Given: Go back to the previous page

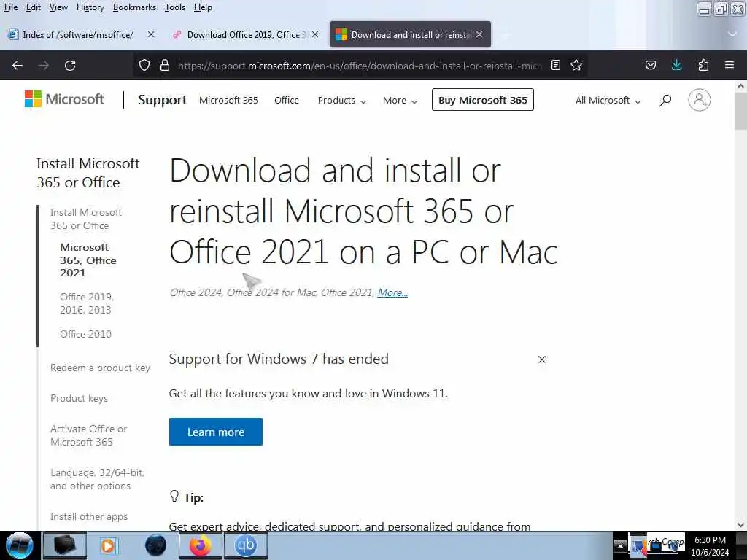Looking at the screenshot, I should click(x=18, y=65).
